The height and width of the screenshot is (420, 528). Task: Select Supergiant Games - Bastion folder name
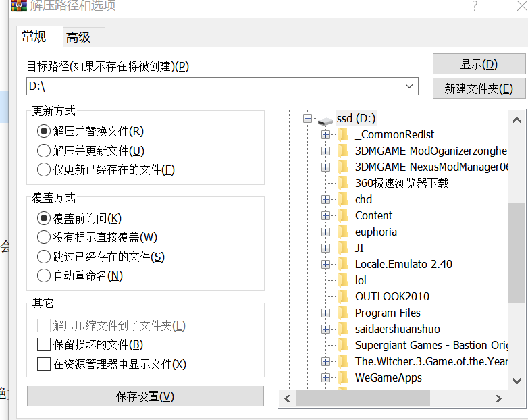431,345
